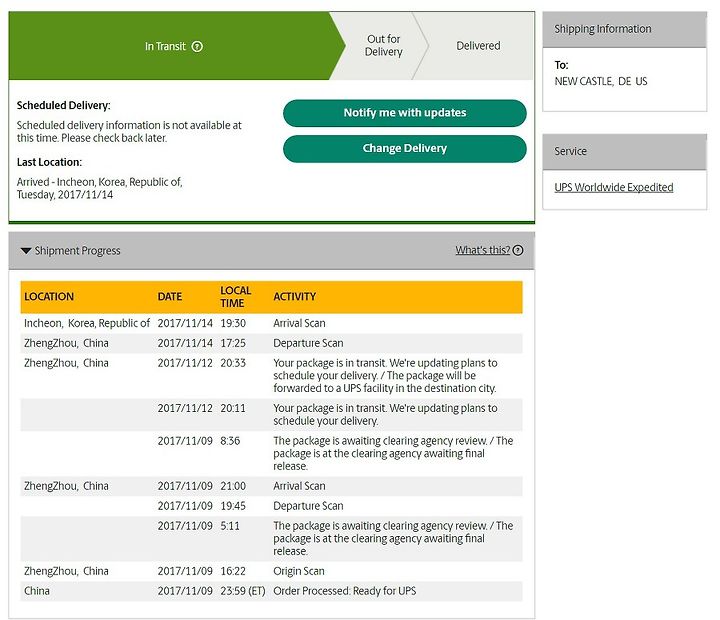The width and height of the screenshot is (720, 620).
Task: Click the 8:36 time cell
Action: 230,441
